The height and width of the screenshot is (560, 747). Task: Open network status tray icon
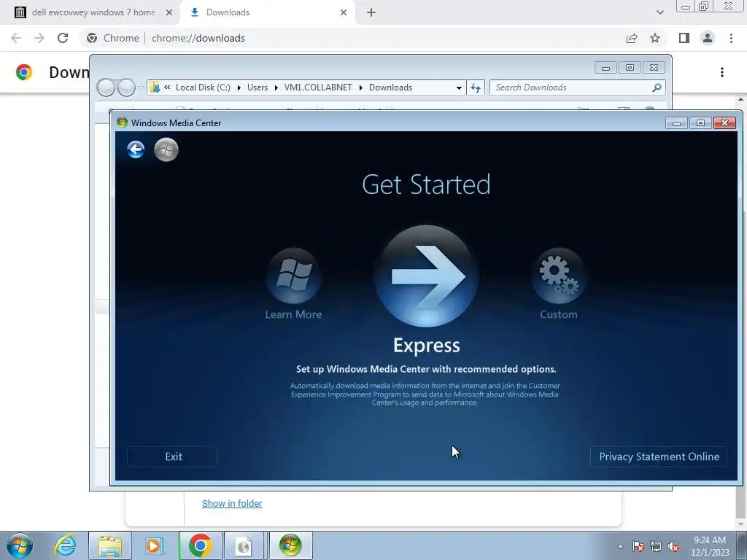pyautogui.click(x=656, y=546)
